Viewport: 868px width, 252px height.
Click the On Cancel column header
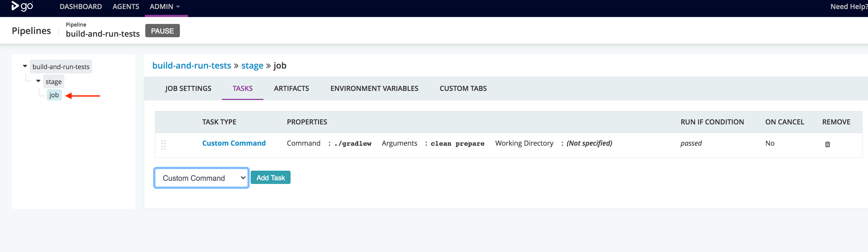(784, 122)
